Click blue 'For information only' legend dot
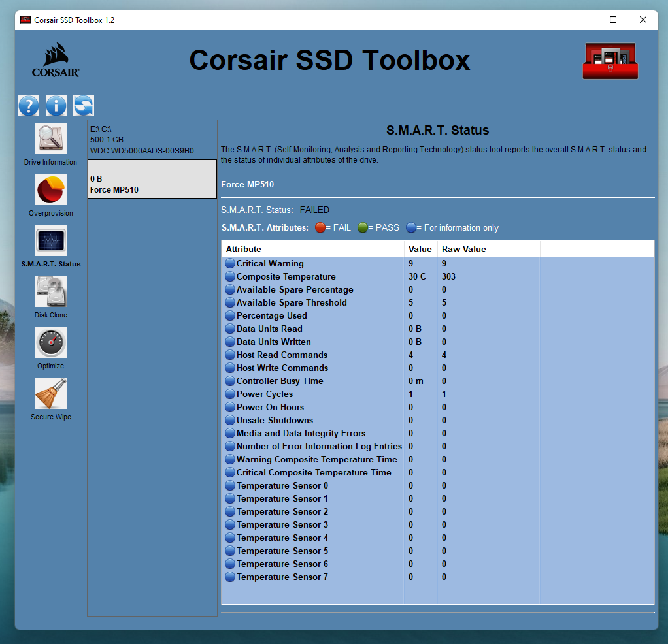668x644 pixels. tap(410, 227)
